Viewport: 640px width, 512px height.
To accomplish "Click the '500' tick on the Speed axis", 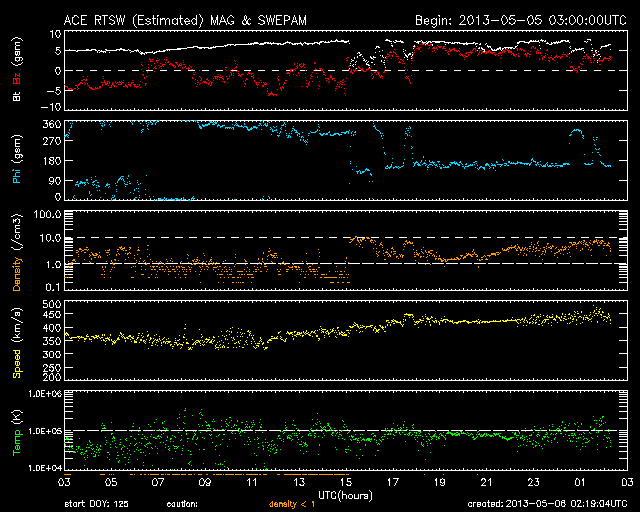I will [x=53, y=304].
